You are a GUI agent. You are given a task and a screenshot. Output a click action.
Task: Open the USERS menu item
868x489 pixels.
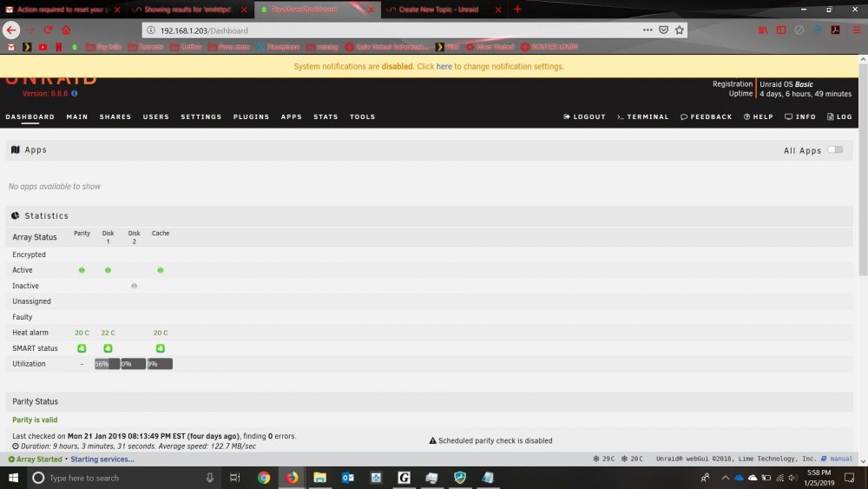156,117
